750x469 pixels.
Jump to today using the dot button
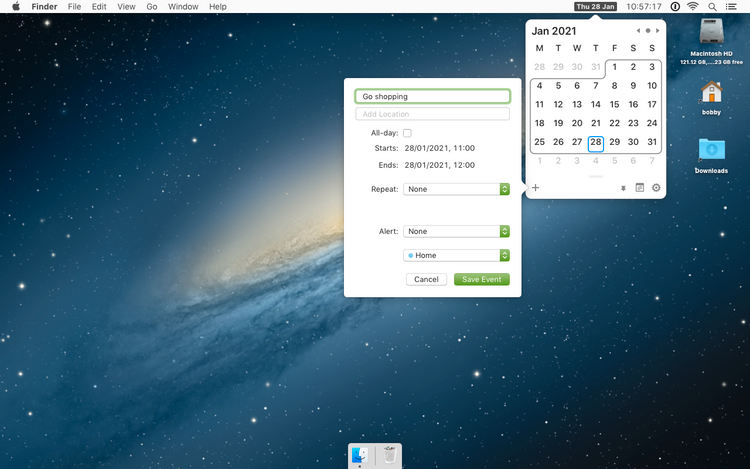tap(647, 31)
